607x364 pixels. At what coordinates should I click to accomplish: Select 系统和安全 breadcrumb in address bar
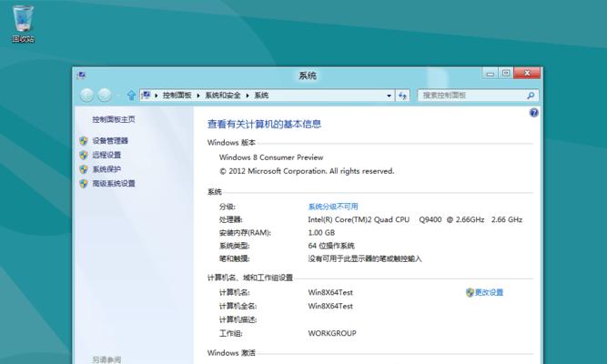pyautogui.click(x=223, y=96)
